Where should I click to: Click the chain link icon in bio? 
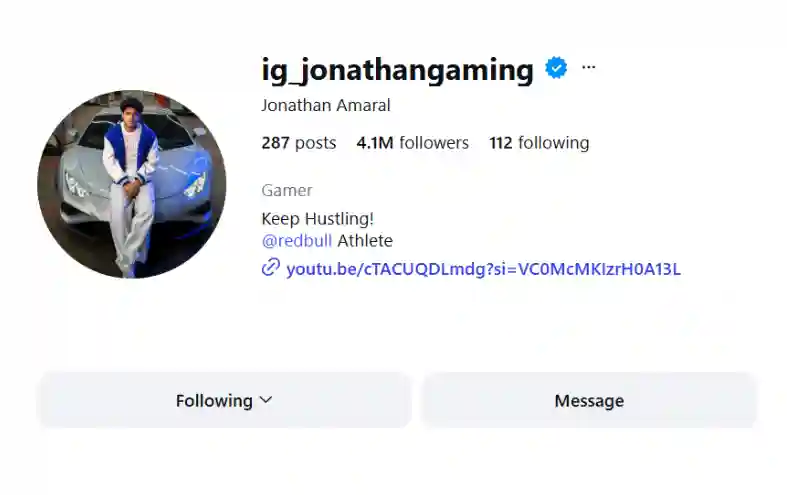pyautogui.click(x=271, y=268)
